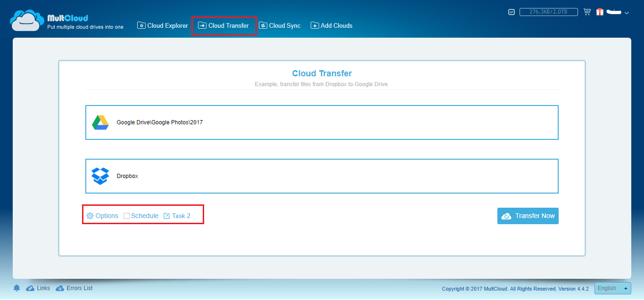Rename the Task 2 label
This screenshot has width=644, height=300.
click(x=181, y=216)
